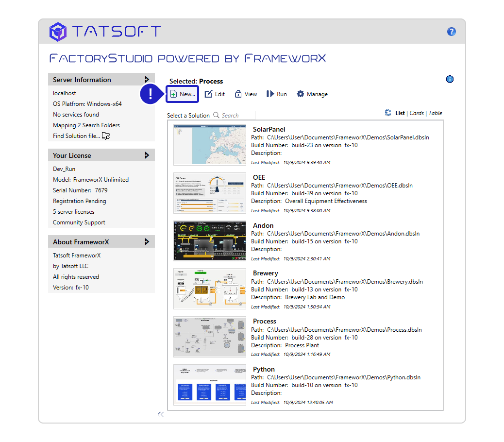Switch to the Table view
This screenshot has width=504, height=442.
tap(435, 113)
